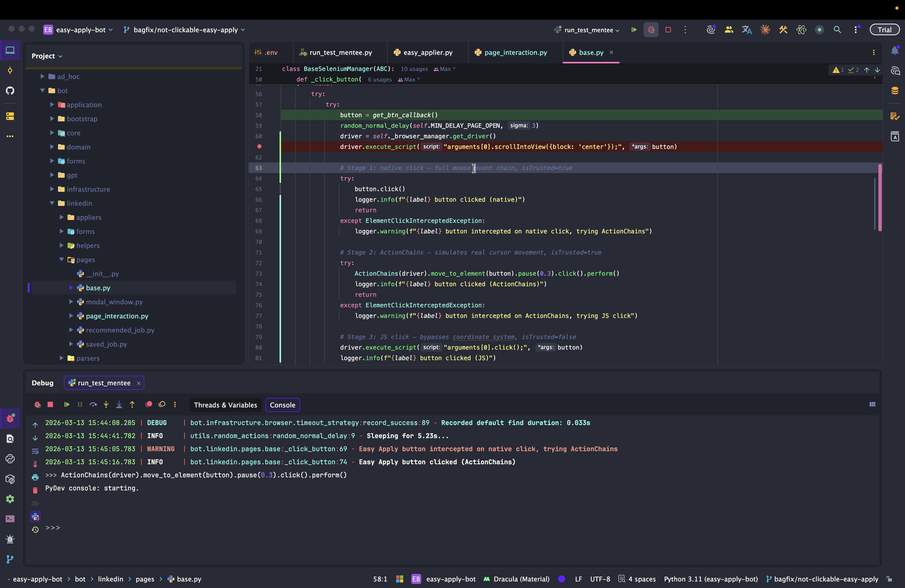Toggle soft-wrap in the debug console
The height and width of the screenshot is (588, 905).
pos(35,451)
